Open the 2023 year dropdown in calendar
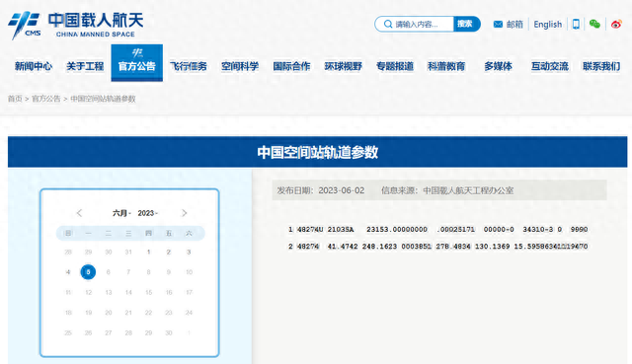The width and height of the screenshot is (632, 364). (x=147, y=213)
